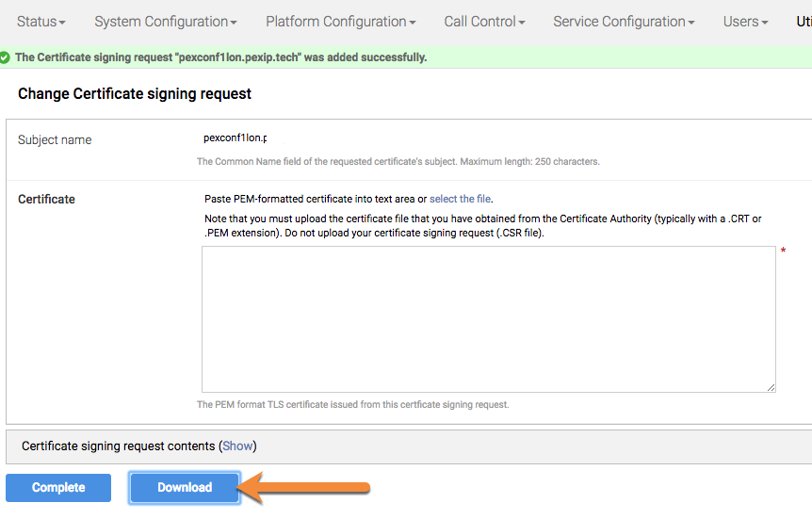This screenshot has width=812, height=519.
Task: Click the green success checkmark icon
Action: click(5, 57)
